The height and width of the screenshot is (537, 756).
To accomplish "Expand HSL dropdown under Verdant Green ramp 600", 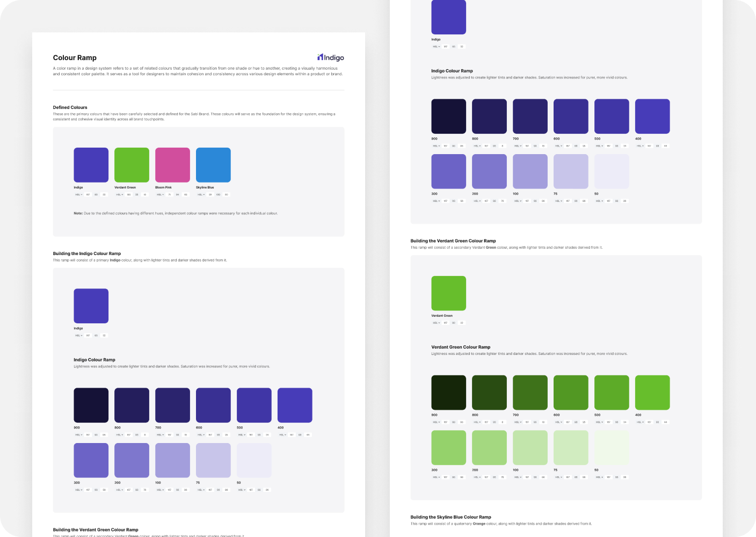I will tap(558, 422).
